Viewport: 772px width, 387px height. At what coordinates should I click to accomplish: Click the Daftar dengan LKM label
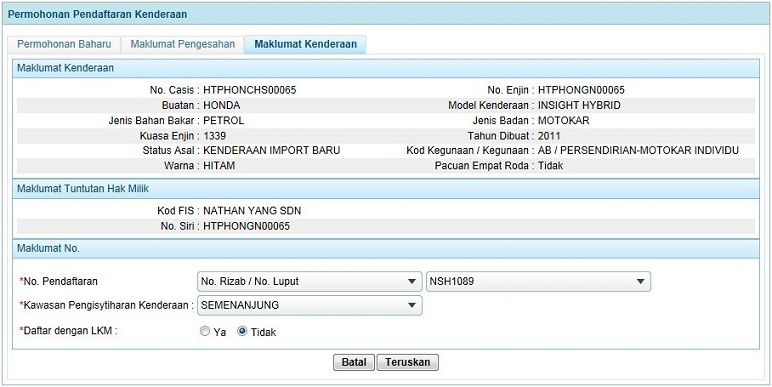(68, 331)
